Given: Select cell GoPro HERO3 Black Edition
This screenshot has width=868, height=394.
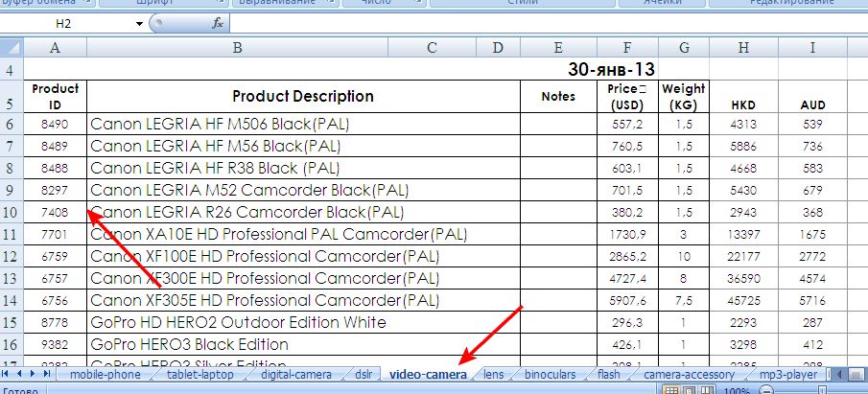Looking at the screenshot, I should [x=303, y=344].
